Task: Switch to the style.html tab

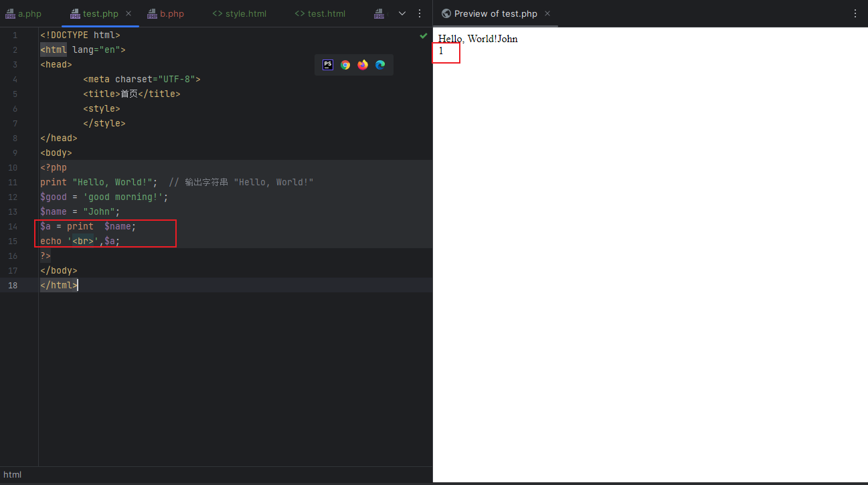Action: point(246,13)
